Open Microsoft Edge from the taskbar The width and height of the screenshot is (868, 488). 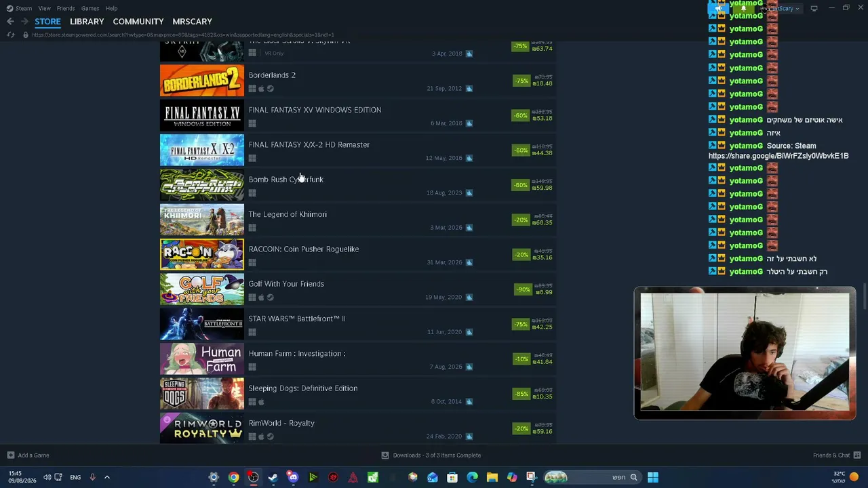[x=472, y=477]
